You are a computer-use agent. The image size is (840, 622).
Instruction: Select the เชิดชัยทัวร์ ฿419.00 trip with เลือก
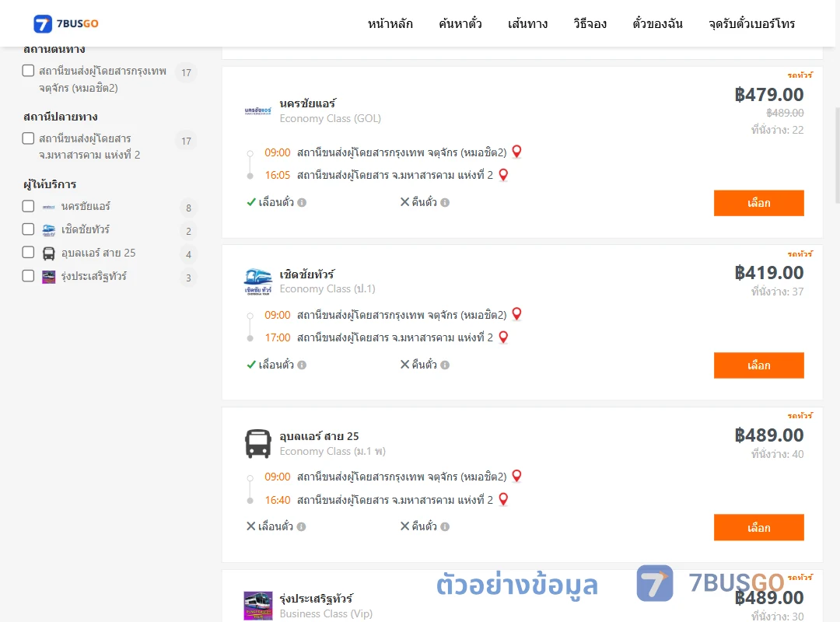(x=758, y=365)
